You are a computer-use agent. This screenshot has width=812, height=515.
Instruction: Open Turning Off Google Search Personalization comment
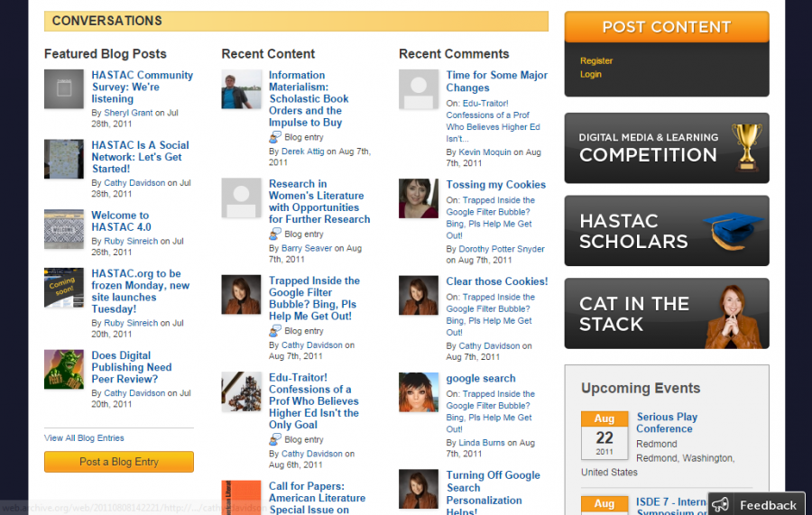click(493, 493)
